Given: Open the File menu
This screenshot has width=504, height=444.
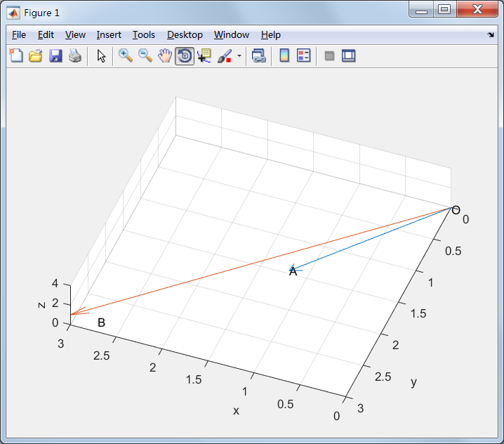Looking at the screenshot, I should 19,34.
